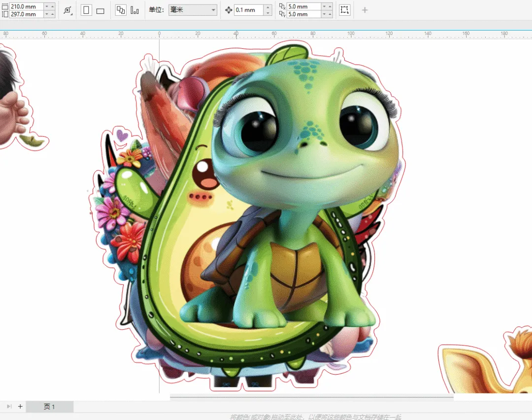Click the treat as filled bounding box icon

[x=344, y=10]
